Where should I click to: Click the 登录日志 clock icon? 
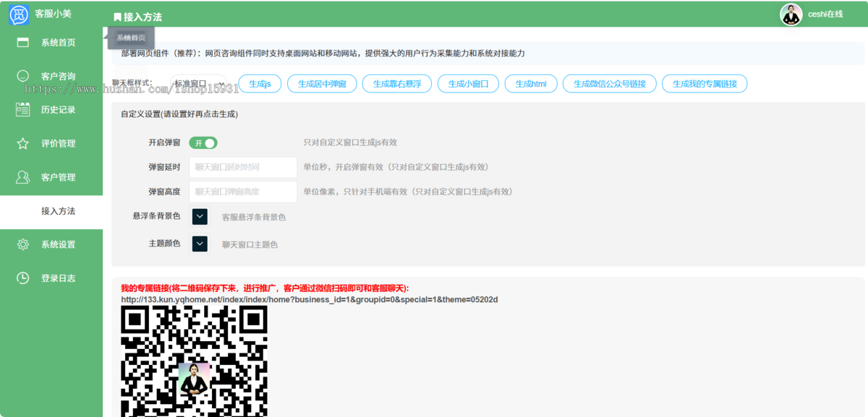(23, 278)
